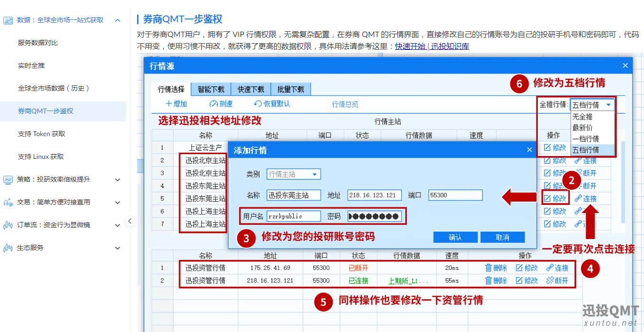
Task: Click the 恢复默认 restore icon
Action: point(258,104)
